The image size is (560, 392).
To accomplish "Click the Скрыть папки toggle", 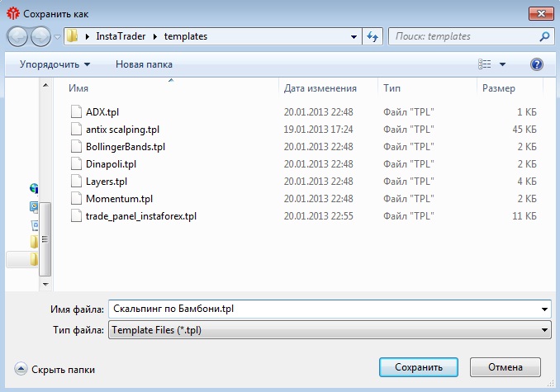I will click(x=55, y=370).
